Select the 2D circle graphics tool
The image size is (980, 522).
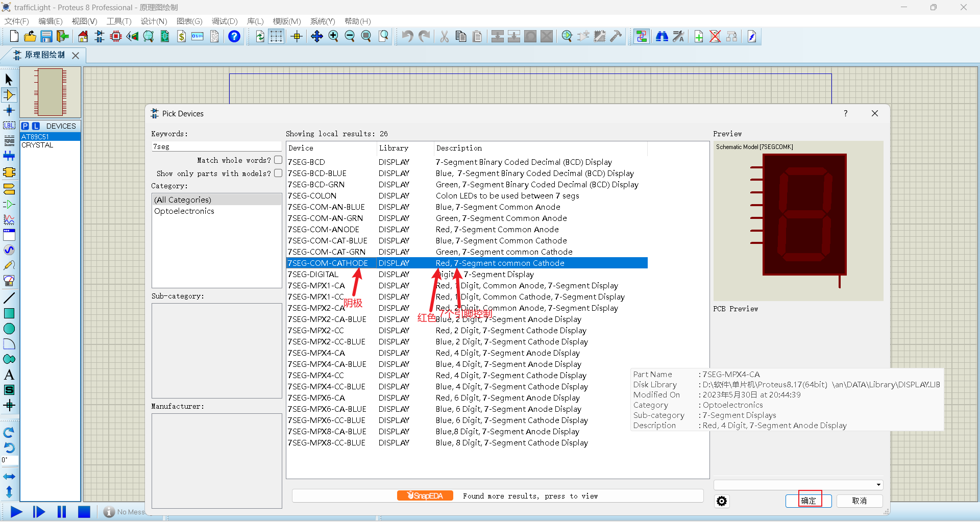point(9,329)
